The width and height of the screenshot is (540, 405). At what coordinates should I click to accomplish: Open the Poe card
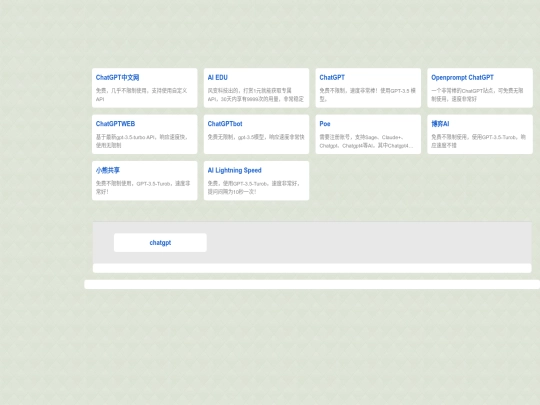(368, 134)
